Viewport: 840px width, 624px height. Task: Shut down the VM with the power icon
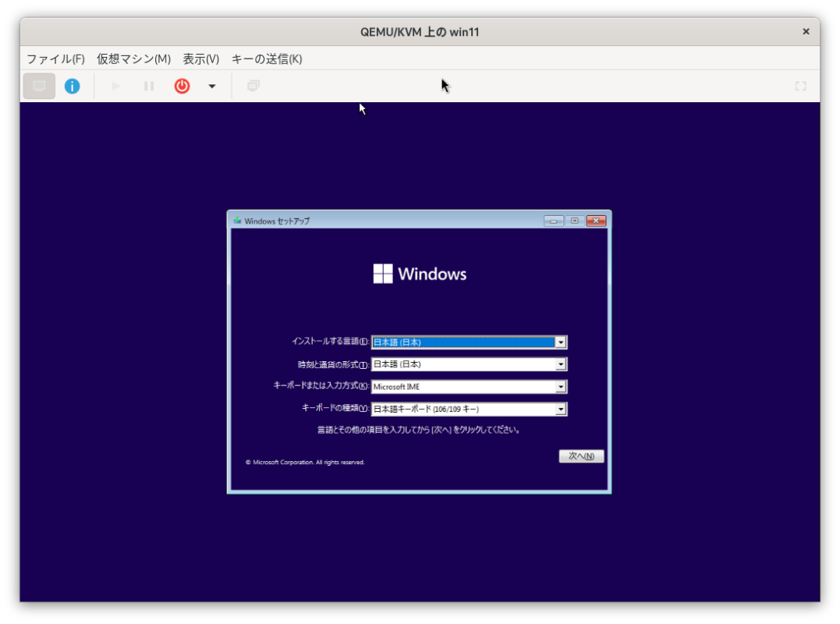[x=181, y=86]
